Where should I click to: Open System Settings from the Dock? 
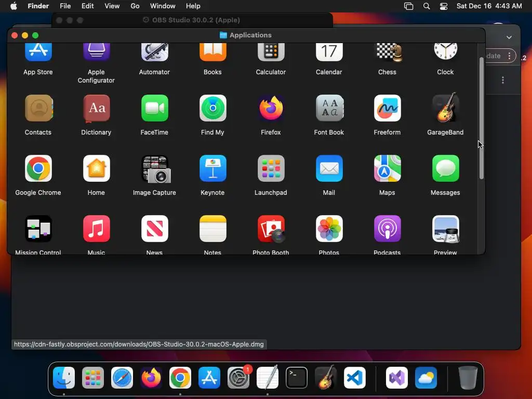tap(238, 377)
